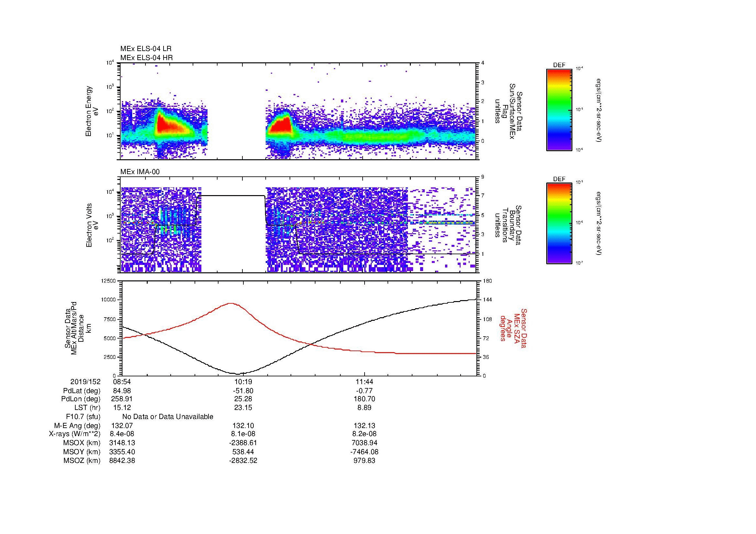The height and width of the screenshot is (534, 756).
Task: Click the red SZA curve peak
Action: click(231, 303)
